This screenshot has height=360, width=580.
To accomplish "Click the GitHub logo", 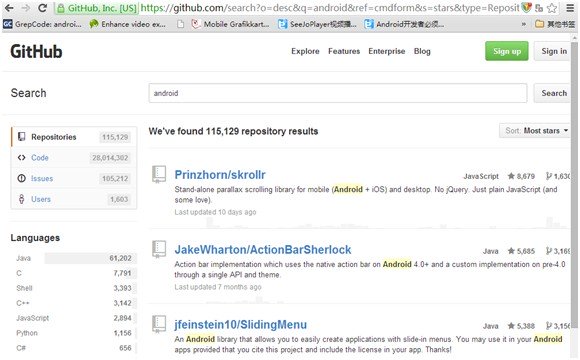I will pos(36,51).
